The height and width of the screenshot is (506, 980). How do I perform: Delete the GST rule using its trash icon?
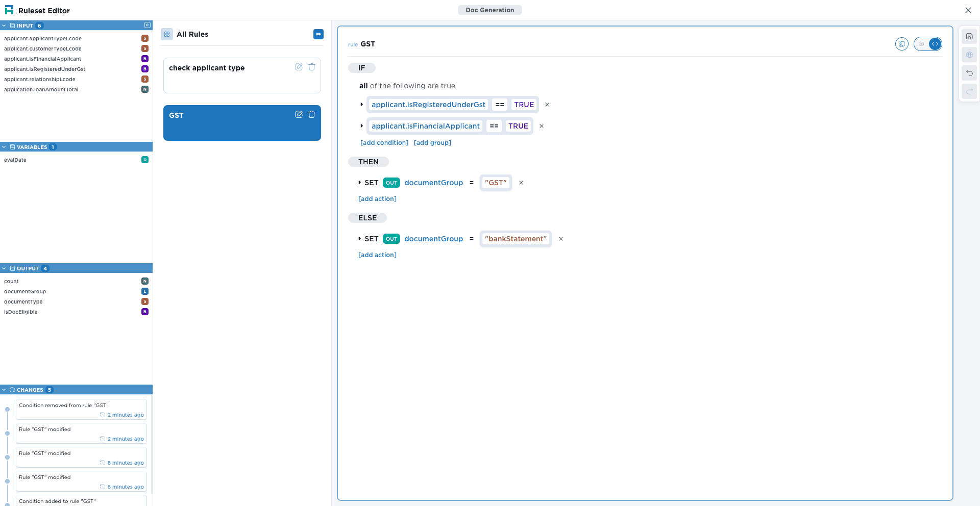pyautogui.click(x=312, y=115)
